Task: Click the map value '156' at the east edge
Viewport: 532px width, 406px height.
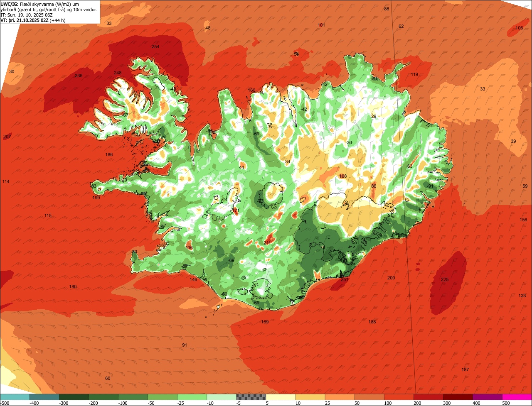Action: (x=523, y=220)
